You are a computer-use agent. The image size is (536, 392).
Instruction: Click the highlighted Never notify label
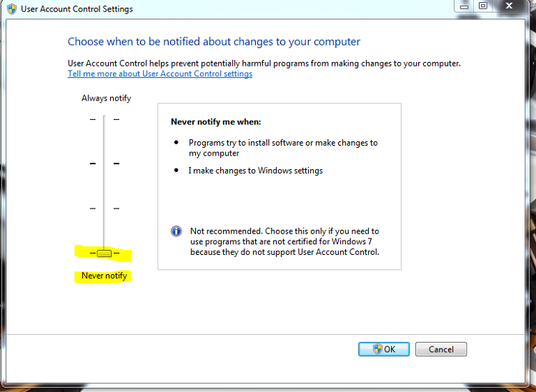tap(104, 276)
